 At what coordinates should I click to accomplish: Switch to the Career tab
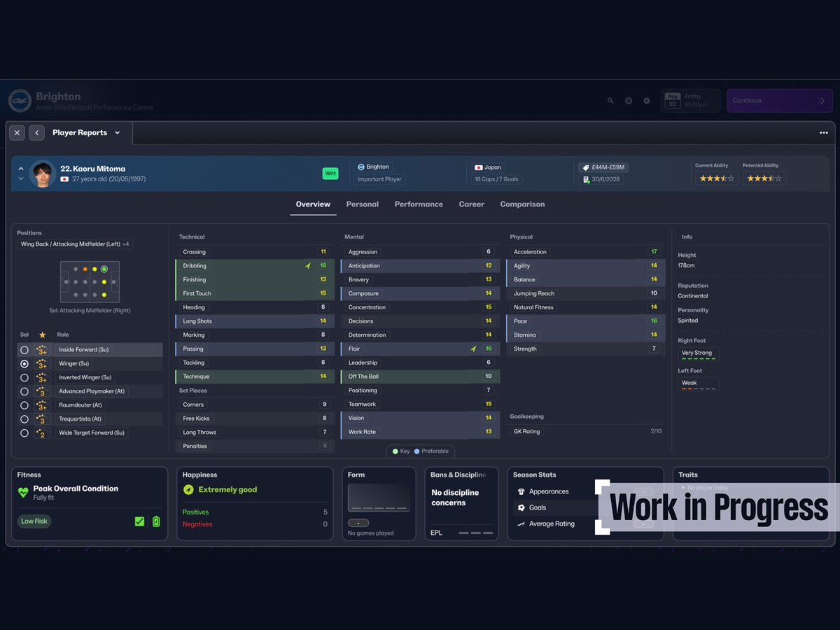click(472, 204)
